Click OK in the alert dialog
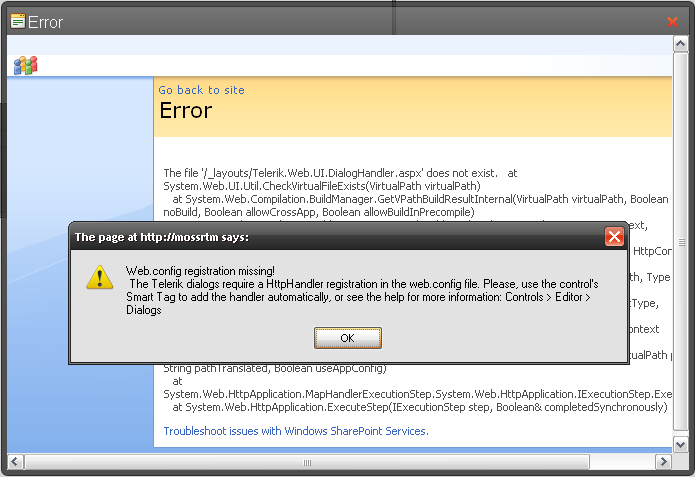The image size is (695, 477). click(x=348, y=338)
